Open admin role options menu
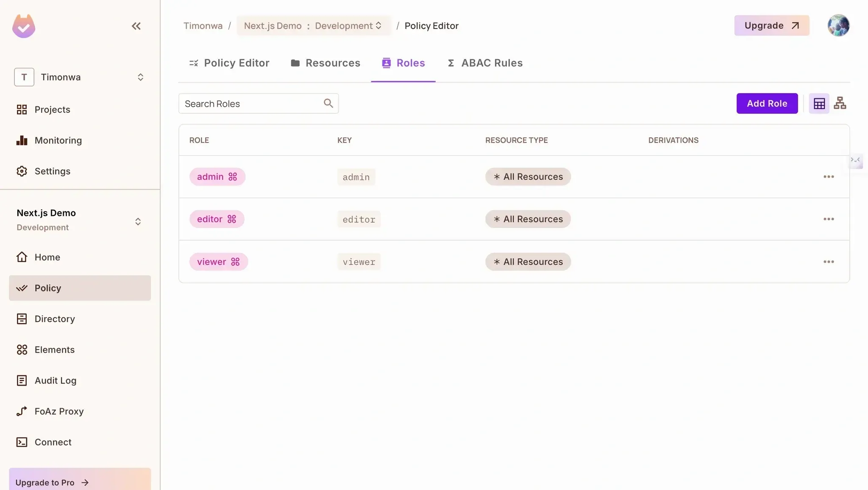The width and height of the screenshot is (868, 490). pos(828,177)
